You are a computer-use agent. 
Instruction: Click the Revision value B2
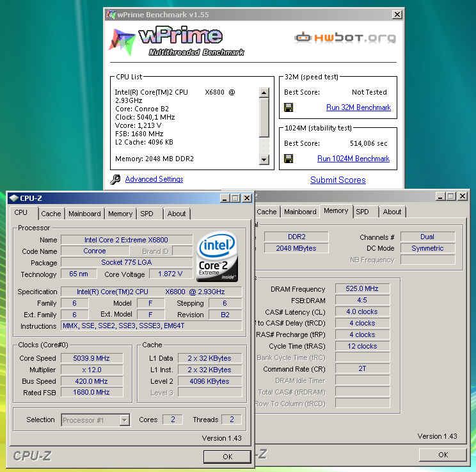[x=225, y=315]
